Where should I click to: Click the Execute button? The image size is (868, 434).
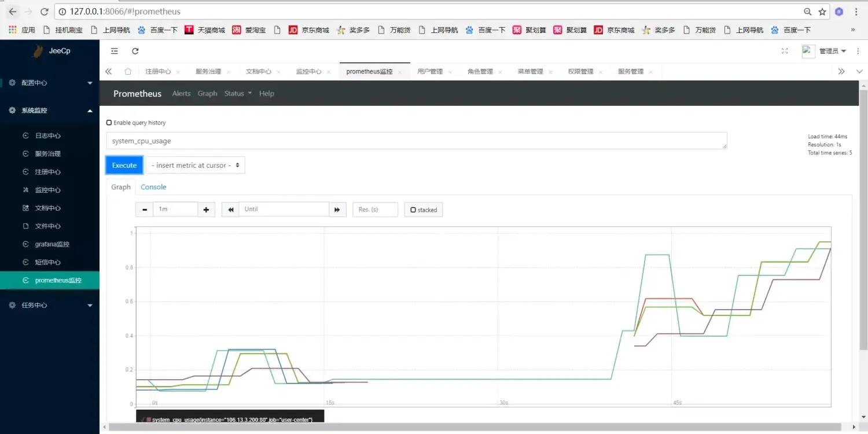coord(124,165)
